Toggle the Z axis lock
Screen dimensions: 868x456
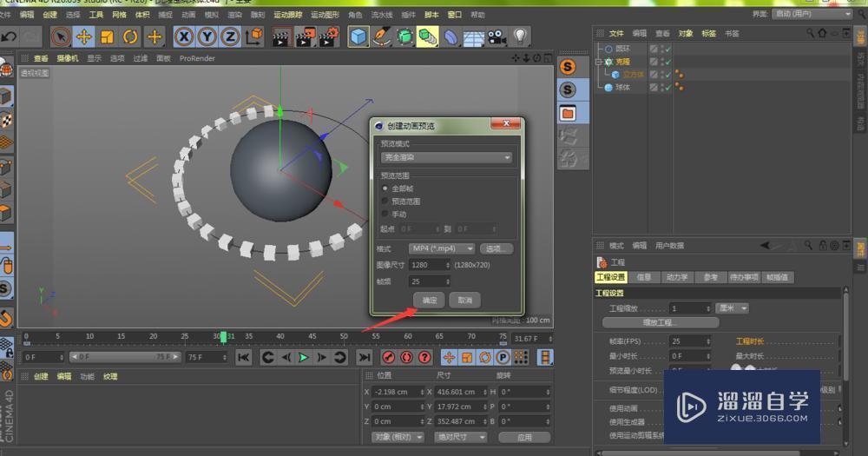click(230, 37)
